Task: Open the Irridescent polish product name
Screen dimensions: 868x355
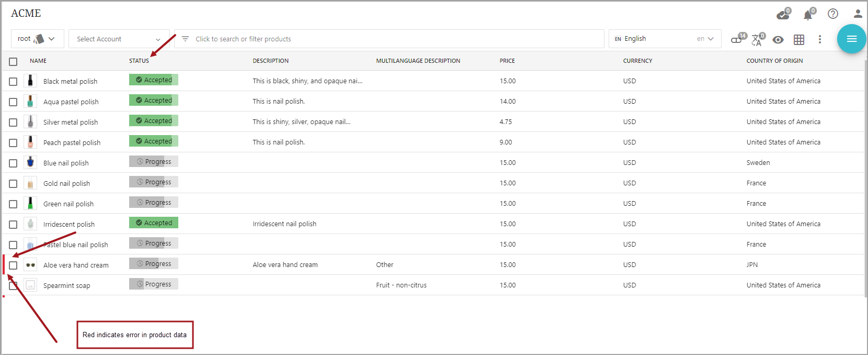Action: (69, 225)
